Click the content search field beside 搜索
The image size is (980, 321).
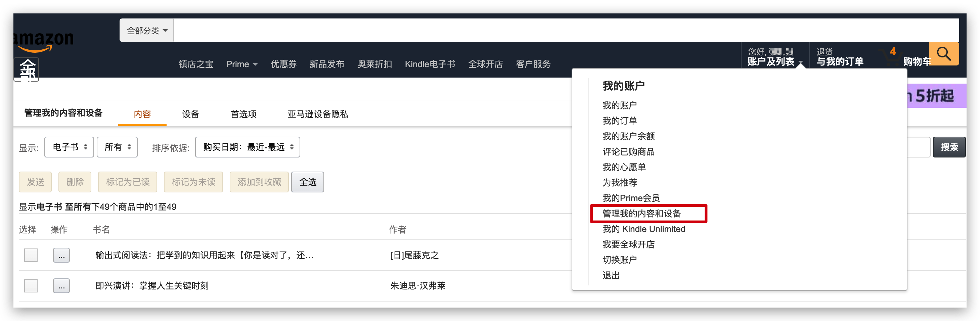[x=919, y=147]
